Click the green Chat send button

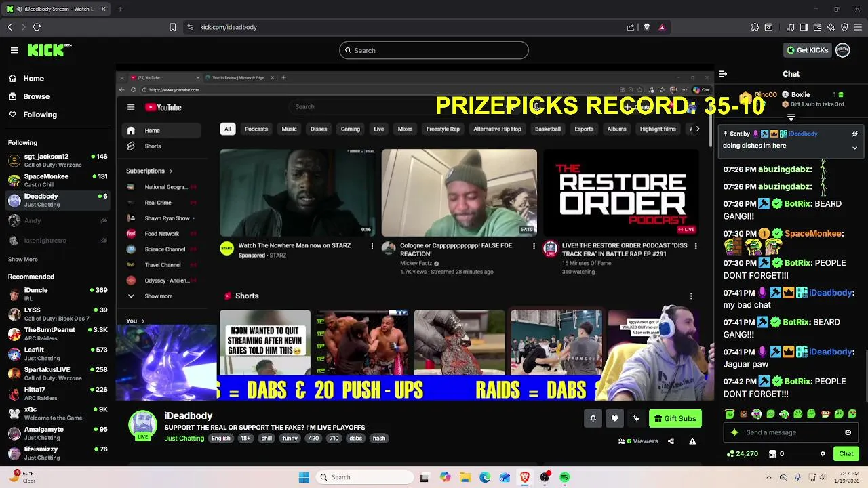[846, 454]
